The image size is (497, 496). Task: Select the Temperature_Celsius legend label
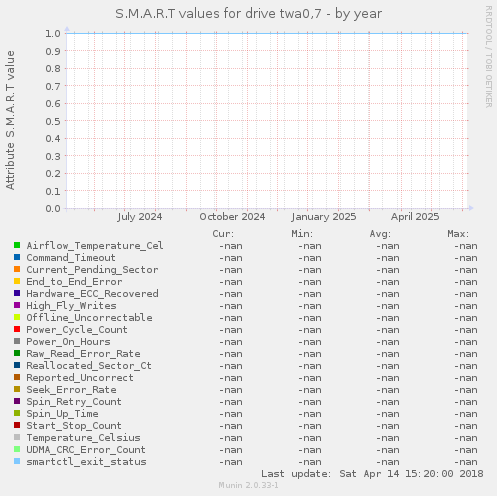(x=83, y=438)
